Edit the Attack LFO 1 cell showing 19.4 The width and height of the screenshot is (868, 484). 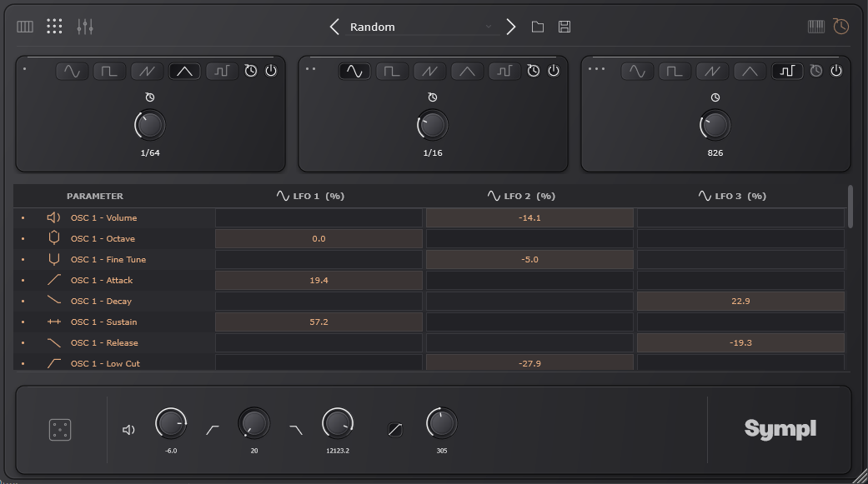pyautogui.click(x=319, y=281)
